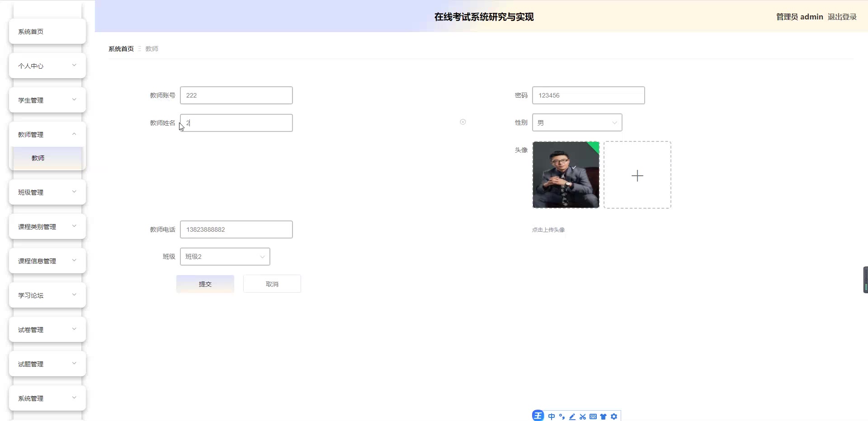Click the uploaded teacher avatar thumbnail

click(566, 175)
